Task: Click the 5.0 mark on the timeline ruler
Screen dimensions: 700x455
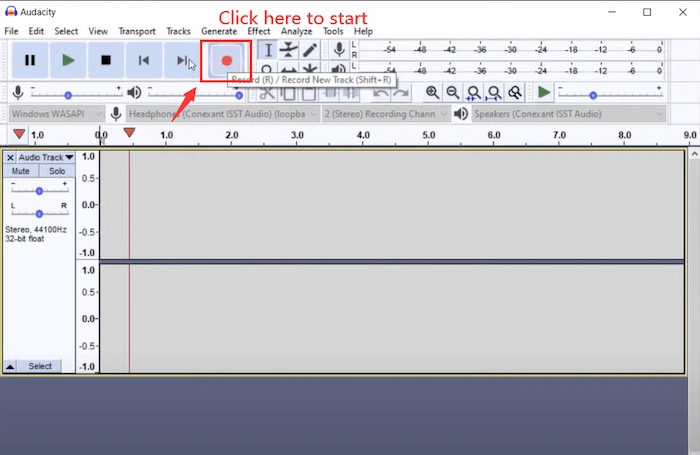Action: 429,135
